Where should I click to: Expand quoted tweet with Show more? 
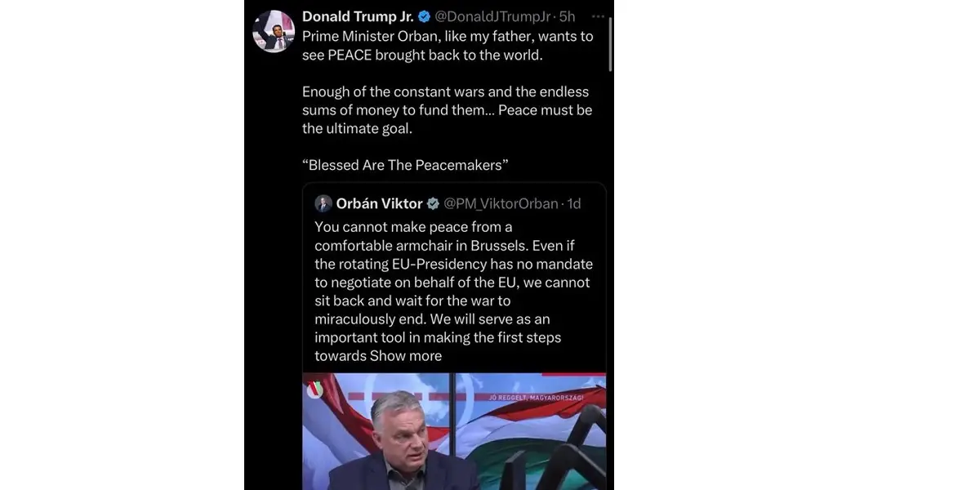(x=406, y=355)
